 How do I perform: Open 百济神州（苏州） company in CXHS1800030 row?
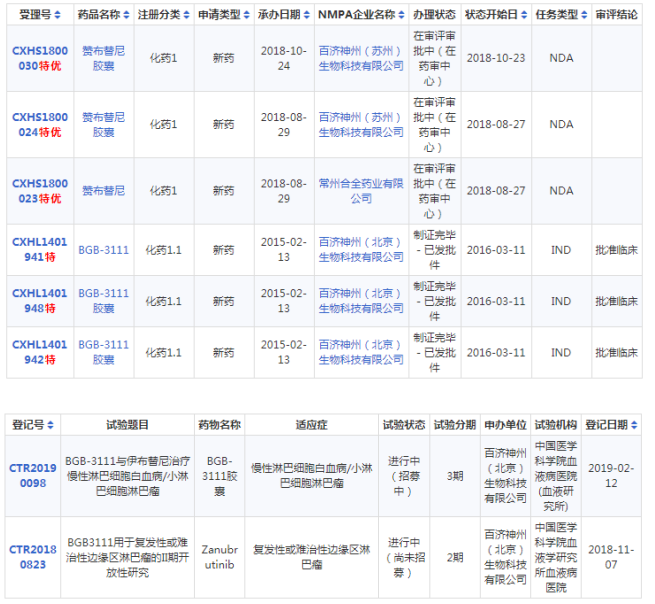pyautogui.click(x=361, y=58)
